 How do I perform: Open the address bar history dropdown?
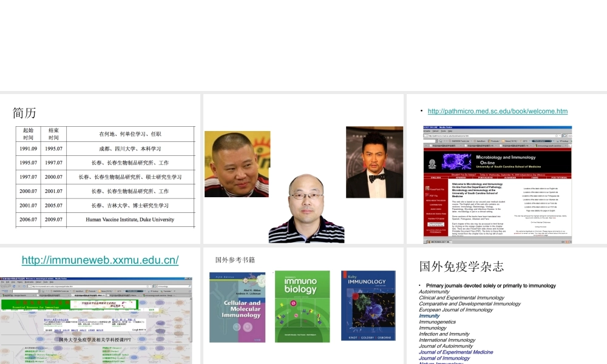click(151, 286)
